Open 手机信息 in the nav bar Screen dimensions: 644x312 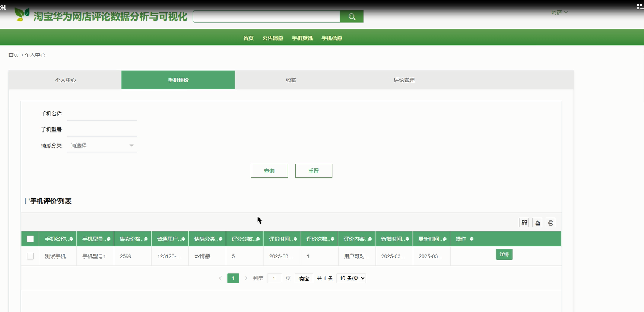click(x=332, y=38)
